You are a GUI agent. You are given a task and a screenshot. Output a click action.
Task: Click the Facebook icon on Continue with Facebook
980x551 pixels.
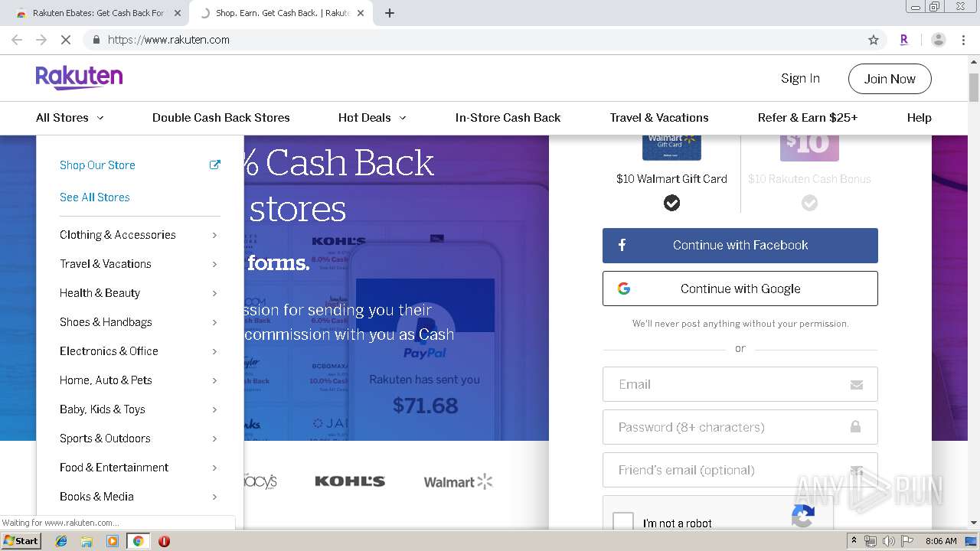622,245
